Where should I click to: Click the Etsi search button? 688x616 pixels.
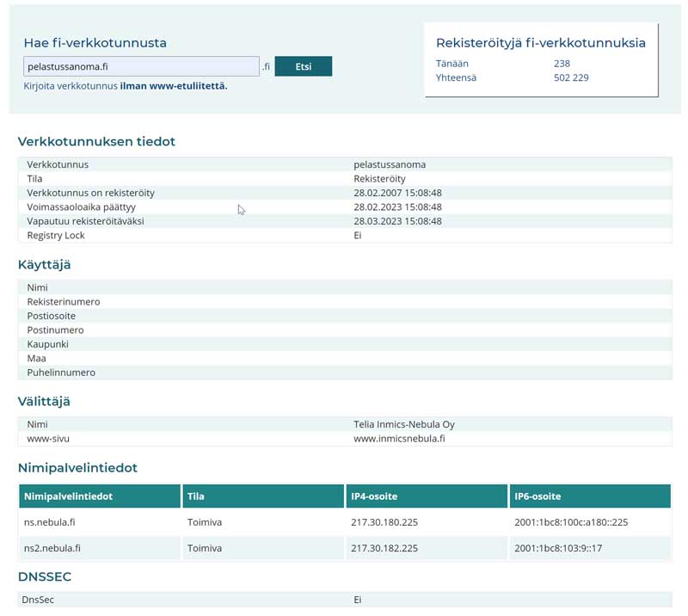pyautogui.click(x=303, y=67)
